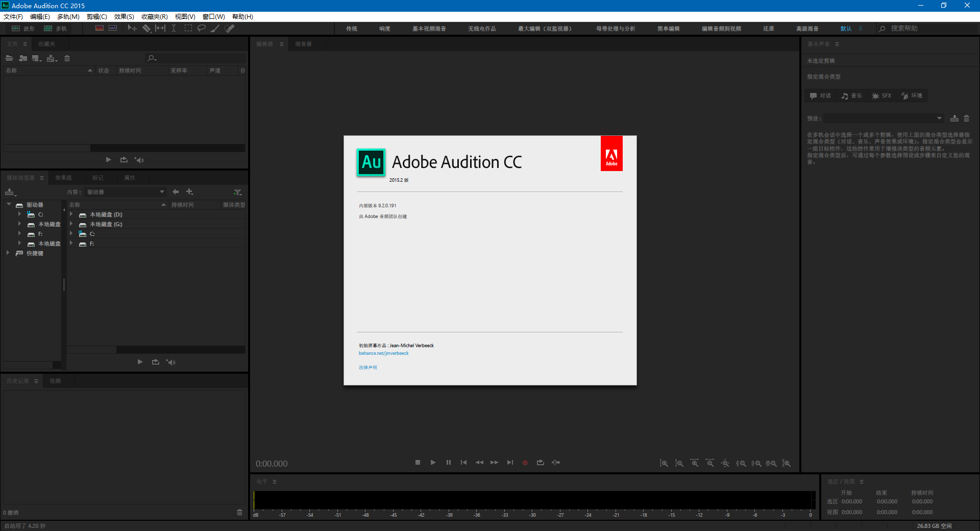Image resolution: width=980 pixels, height=531 pixels.
Task: Select the Lasso selection tool
Action: click(202, 29)
